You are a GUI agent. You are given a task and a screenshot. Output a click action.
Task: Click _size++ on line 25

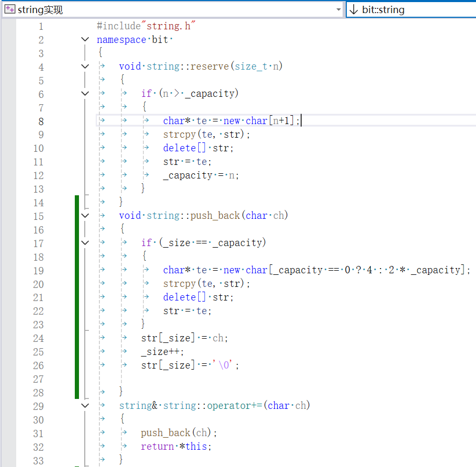(x=160, y=351)
